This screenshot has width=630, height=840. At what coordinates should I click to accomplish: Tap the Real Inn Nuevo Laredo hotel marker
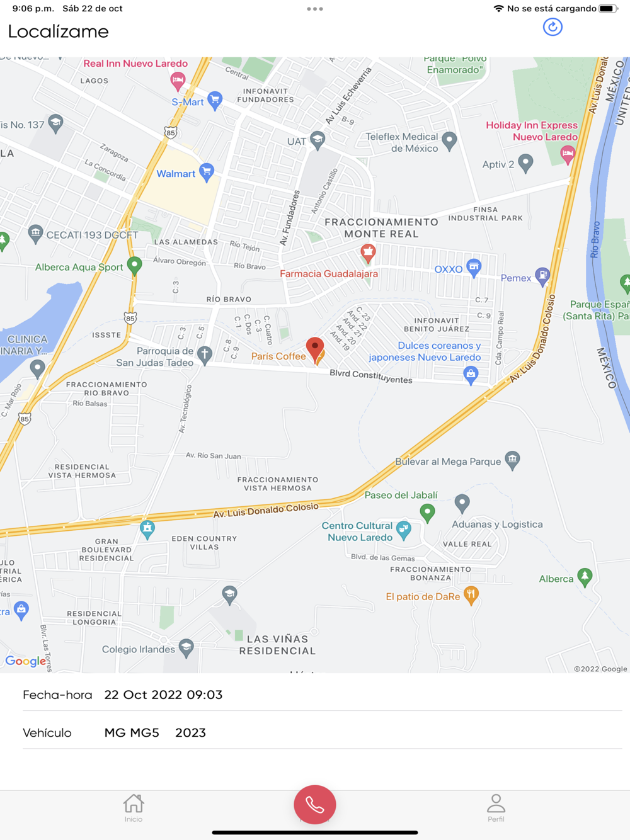tap(178, 81)
